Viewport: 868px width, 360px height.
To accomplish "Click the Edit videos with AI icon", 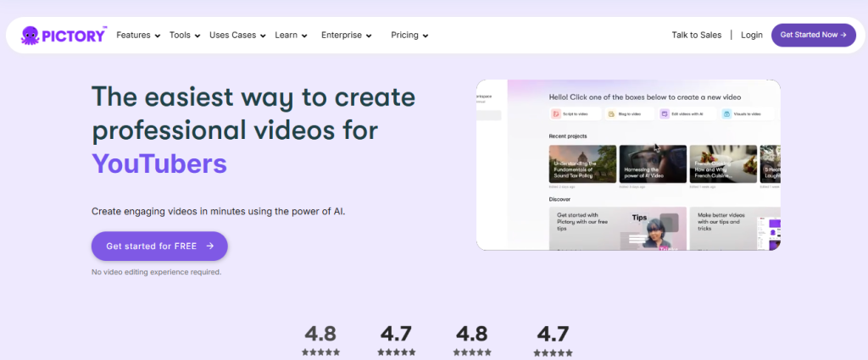I will (x=665, y=114).
